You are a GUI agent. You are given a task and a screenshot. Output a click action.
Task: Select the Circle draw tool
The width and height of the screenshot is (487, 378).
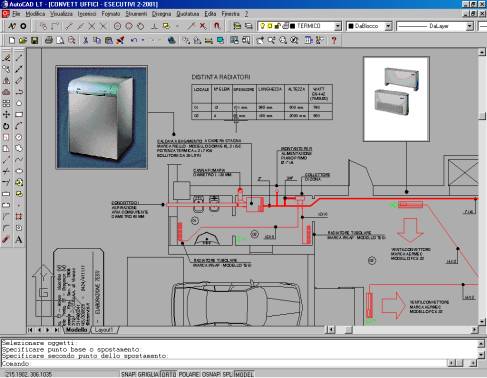click(19, 137)
